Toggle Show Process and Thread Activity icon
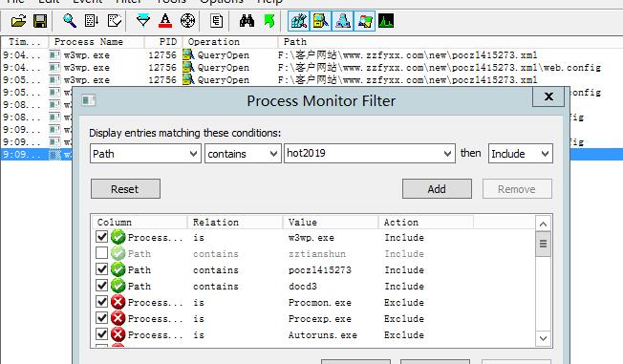623x364 pixels. (x=365, y=21)
